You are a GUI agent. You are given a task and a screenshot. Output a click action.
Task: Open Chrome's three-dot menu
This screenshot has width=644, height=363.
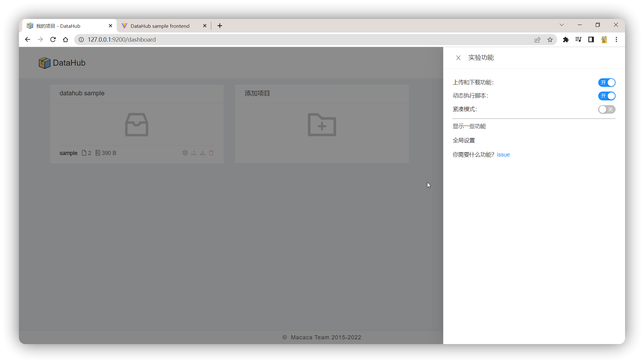(x=616, y=39)
